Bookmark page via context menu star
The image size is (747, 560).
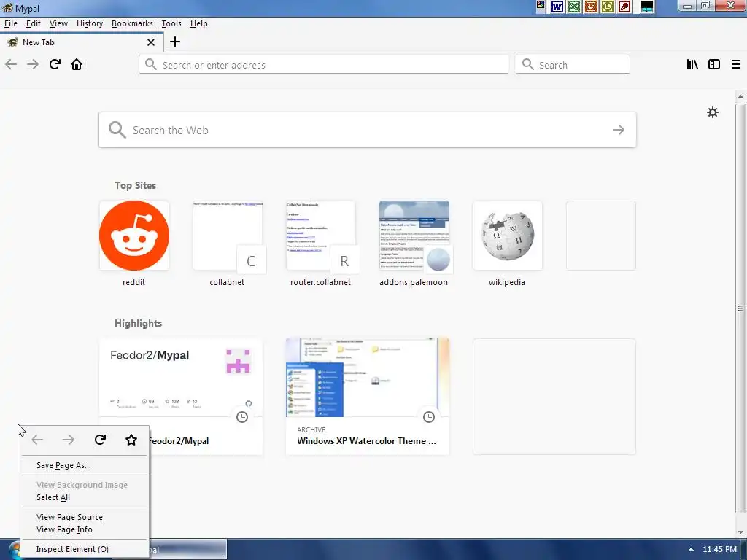point(131,440)
